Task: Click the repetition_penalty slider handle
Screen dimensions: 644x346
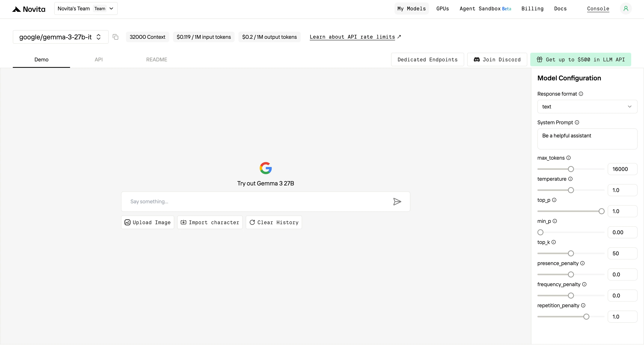Action: 586,317
